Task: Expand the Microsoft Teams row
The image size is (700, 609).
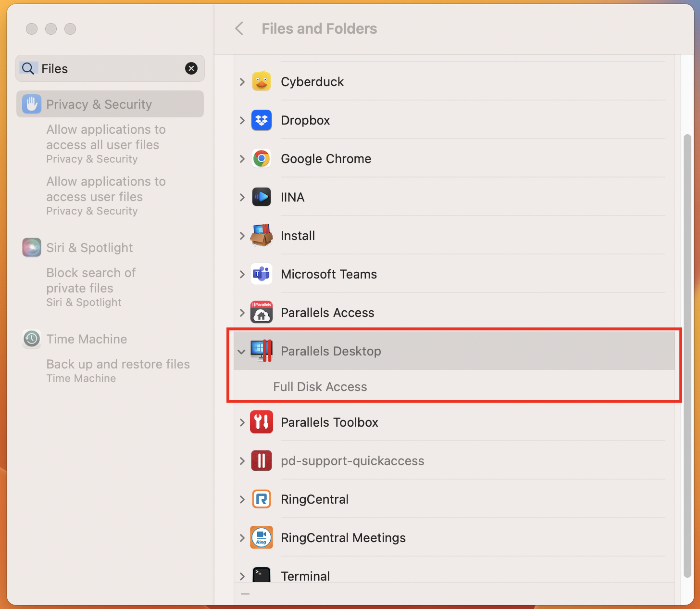Action: [x=242, y=274]
